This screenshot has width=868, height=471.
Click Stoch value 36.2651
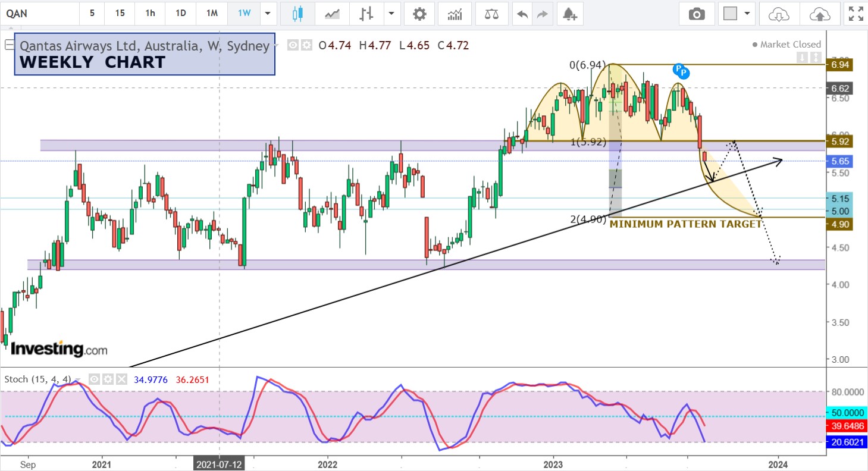click(x=192, y=379)
